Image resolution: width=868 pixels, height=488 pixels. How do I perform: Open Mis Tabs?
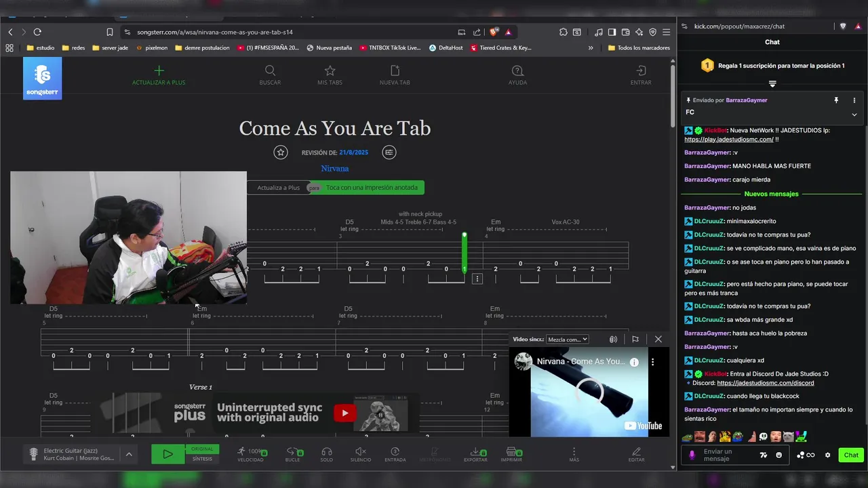pyautogui.click(x=330, y=75)
